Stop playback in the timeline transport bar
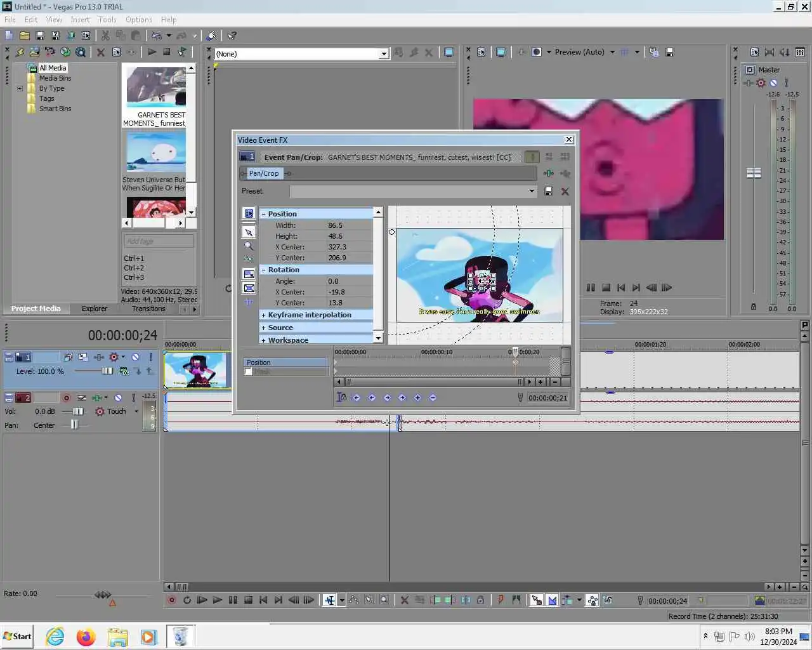 point(248,600)
